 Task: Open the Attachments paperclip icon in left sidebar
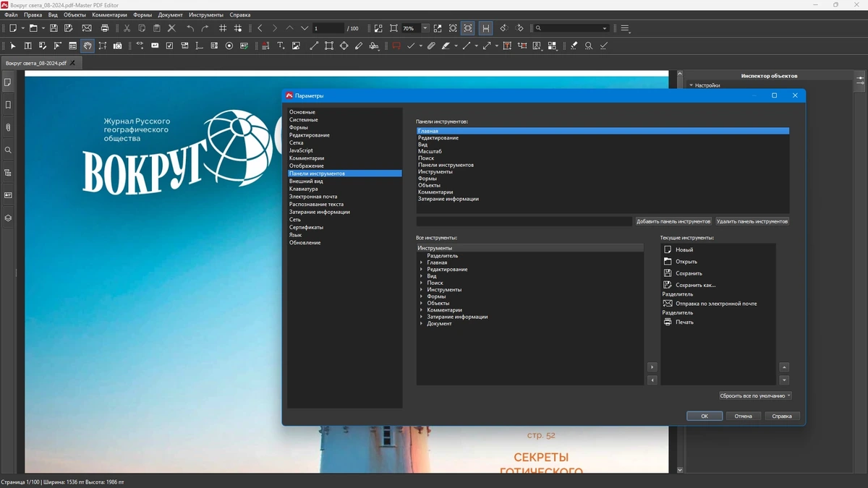click(8, 127)
